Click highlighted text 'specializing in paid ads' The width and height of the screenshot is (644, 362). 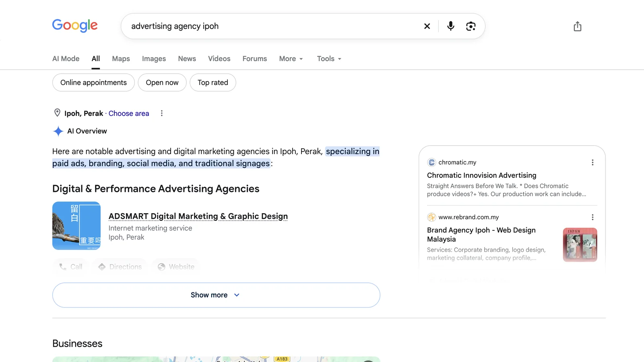216,157
